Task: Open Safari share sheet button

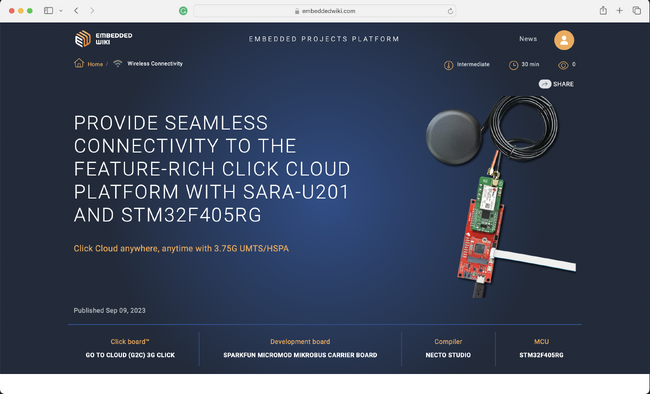Action: pos(603,10)
